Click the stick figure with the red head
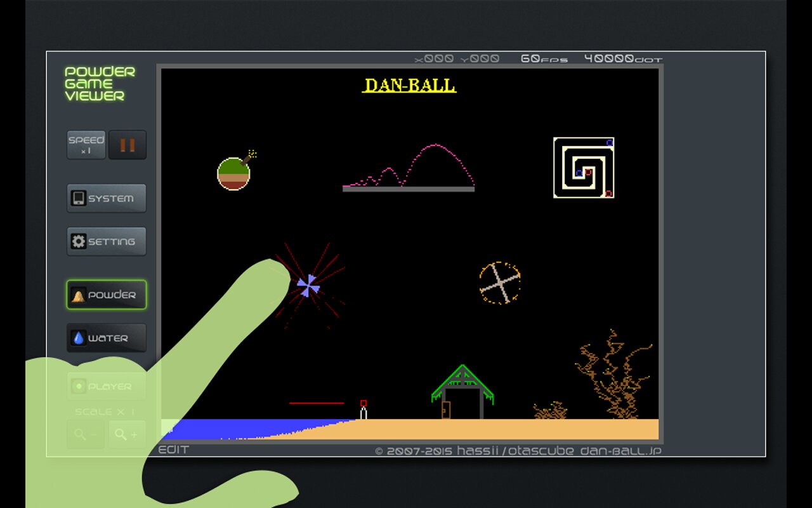Screen dimensions: 812x508 click(363, 410)
